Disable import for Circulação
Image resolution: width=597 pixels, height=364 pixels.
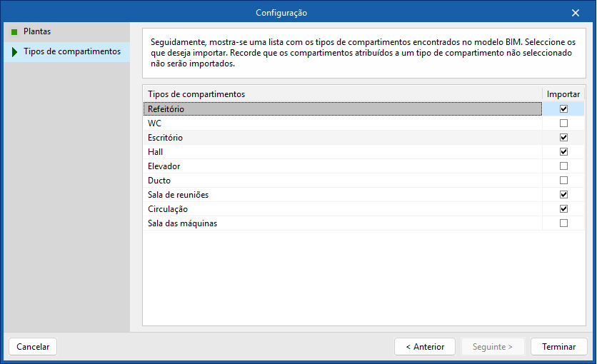point(563,209)
